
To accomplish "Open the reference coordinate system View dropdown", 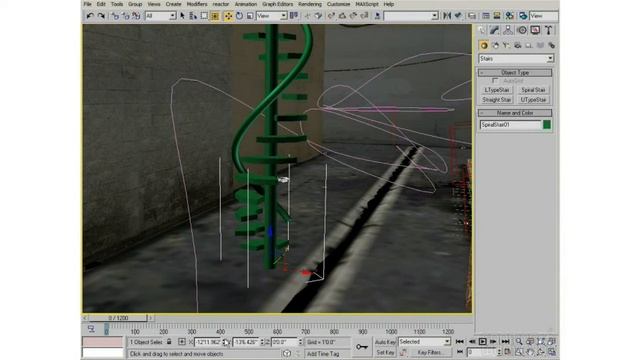I will click(271, 16).
